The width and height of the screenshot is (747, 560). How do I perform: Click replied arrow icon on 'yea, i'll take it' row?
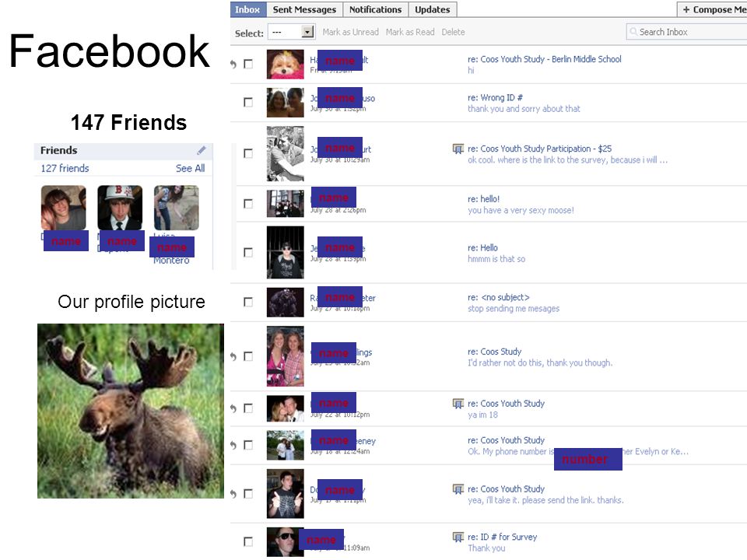click(233, 494)
